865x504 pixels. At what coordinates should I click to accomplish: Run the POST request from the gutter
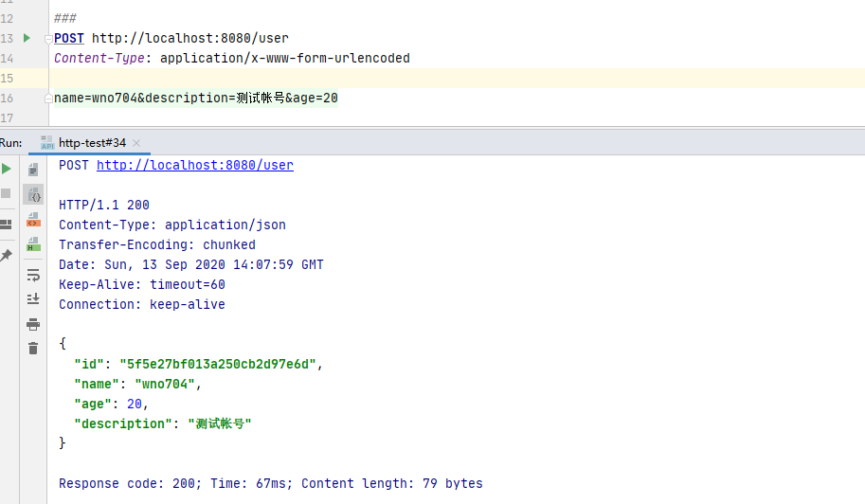tap(27, 38)
